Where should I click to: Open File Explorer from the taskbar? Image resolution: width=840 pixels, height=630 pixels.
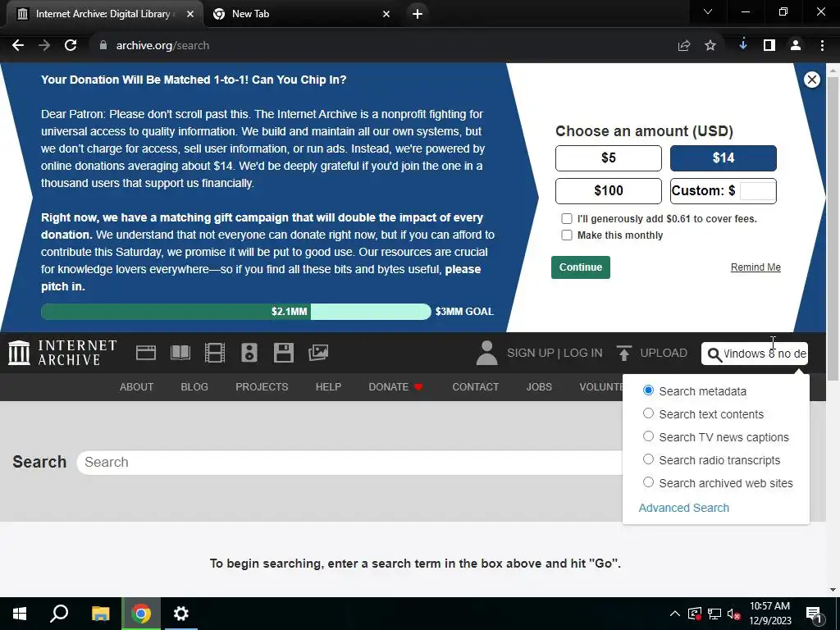(x=100, y=614)
